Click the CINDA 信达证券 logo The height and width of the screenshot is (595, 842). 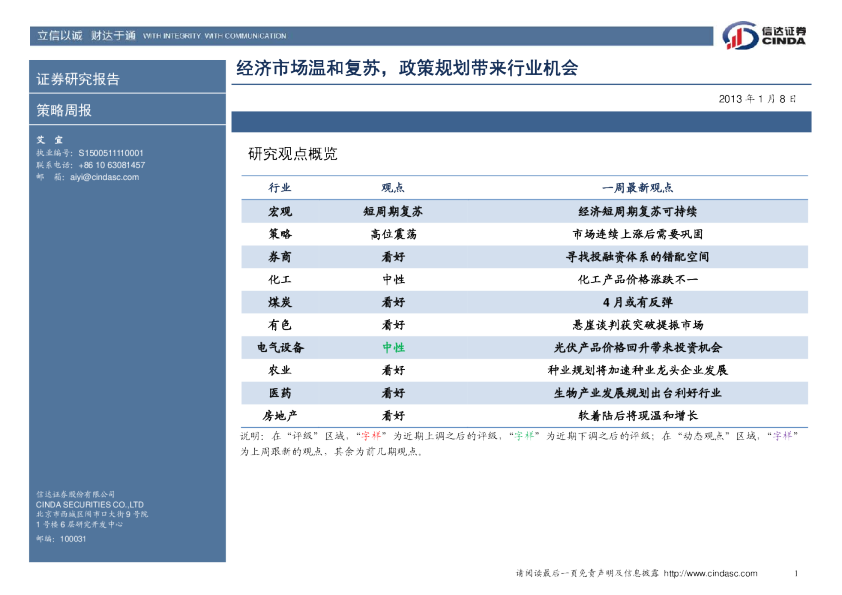point(765,35)
